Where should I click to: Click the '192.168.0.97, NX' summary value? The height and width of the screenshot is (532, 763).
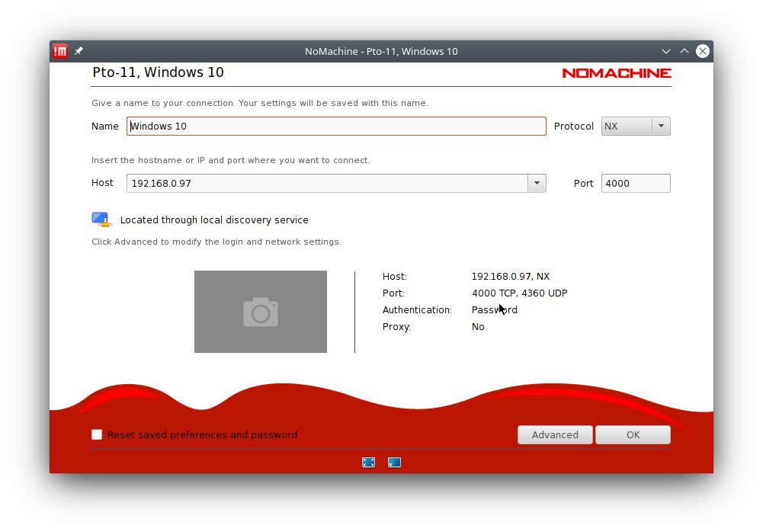click(511, 277)
